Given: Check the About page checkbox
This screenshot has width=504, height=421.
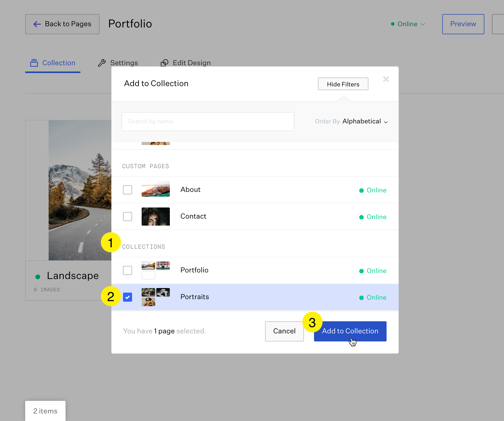Looking at the screenshot, I should pyautogui.click(x=128, y=190).
